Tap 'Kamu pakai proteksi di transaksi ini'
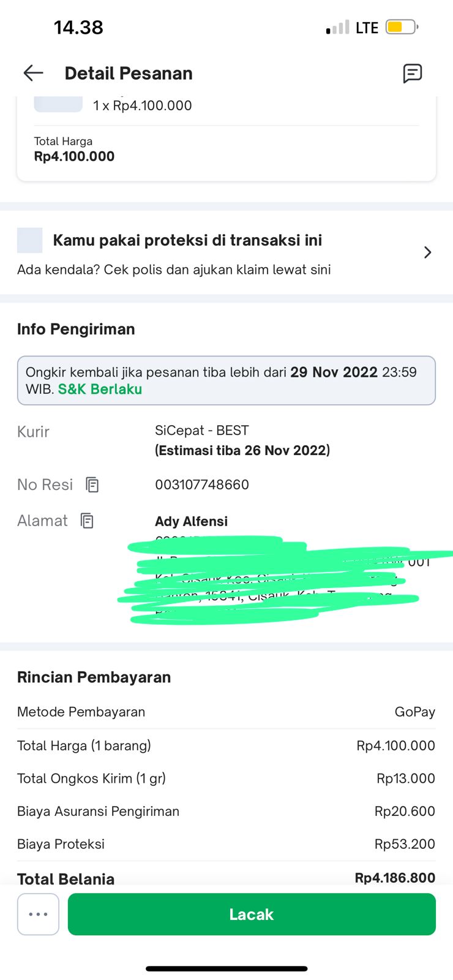The image size is (453, 980). pyautogui.click(x=187, y=240)
